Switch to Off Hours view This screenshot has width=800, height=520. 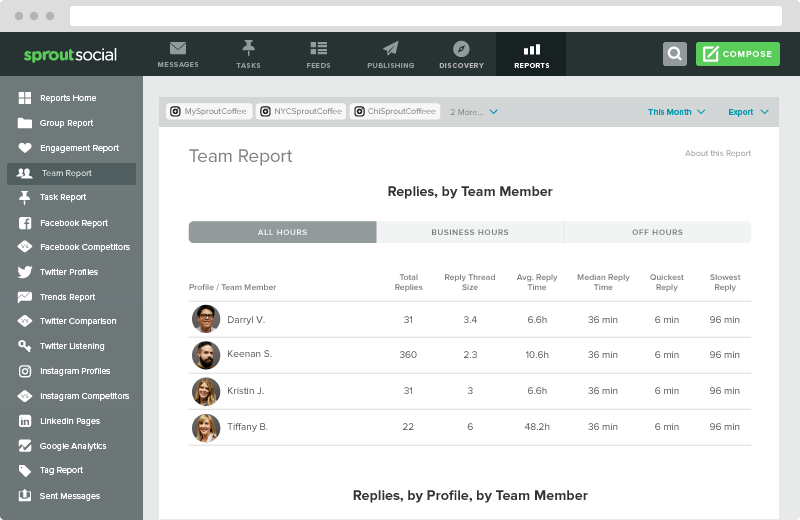tap(657, 232)
